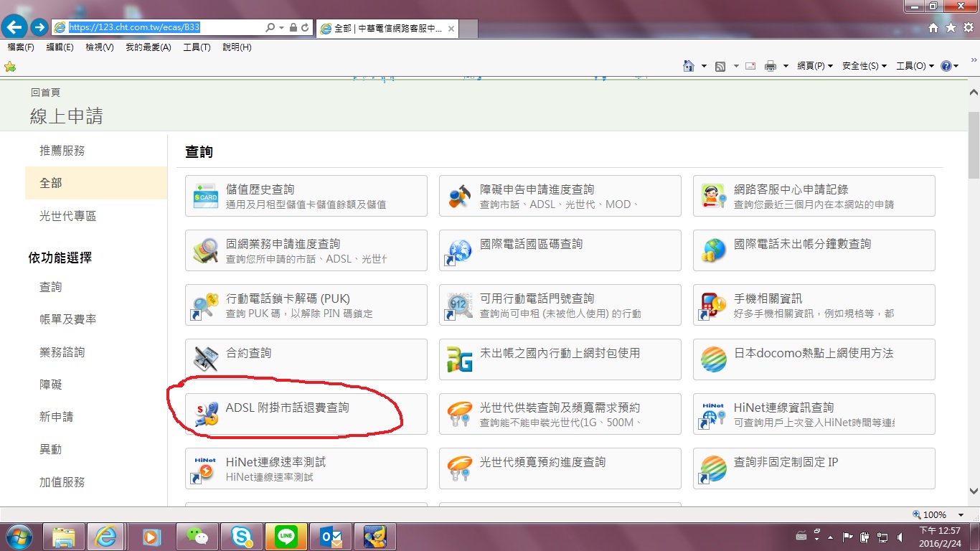Click the volume icon in system tray
The width and height of the screenshot is (980, 551).
(x=900, y=537)
